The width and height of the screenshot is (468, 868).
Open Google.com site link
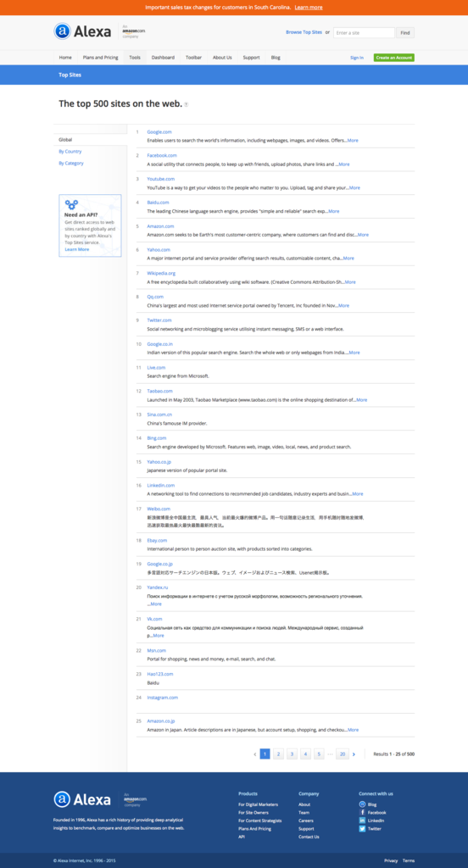159,131
